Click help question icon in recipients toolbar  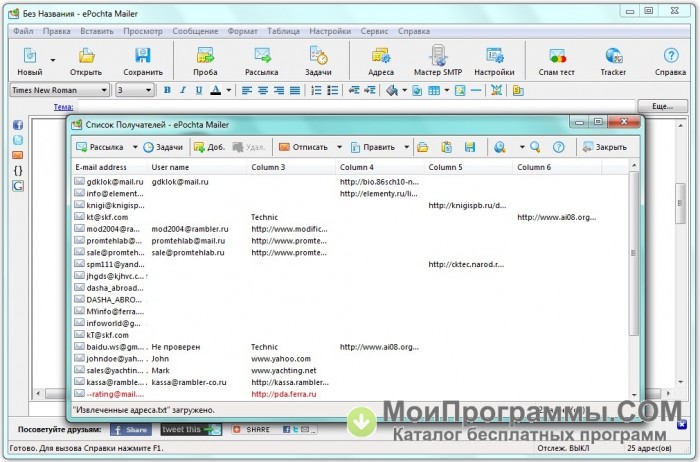tap(558, 147)
